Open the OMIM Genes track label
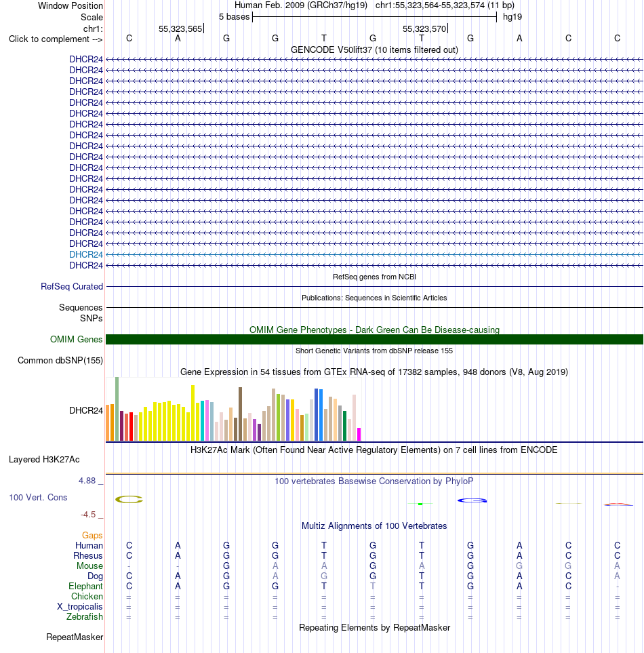Screen dimensions: 644x653 (x=76, y=340)
